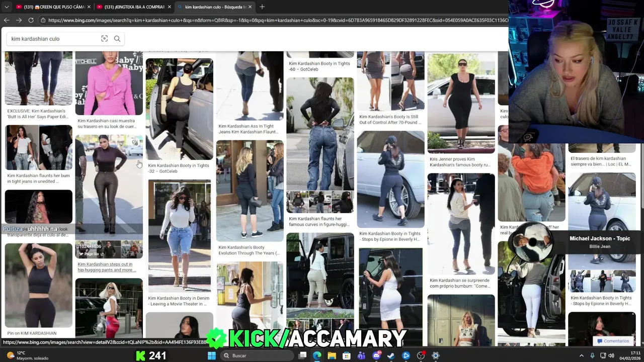The image size is (644, 362).
Task: Open the Comentarios feedback button
Action: point(614,341)
